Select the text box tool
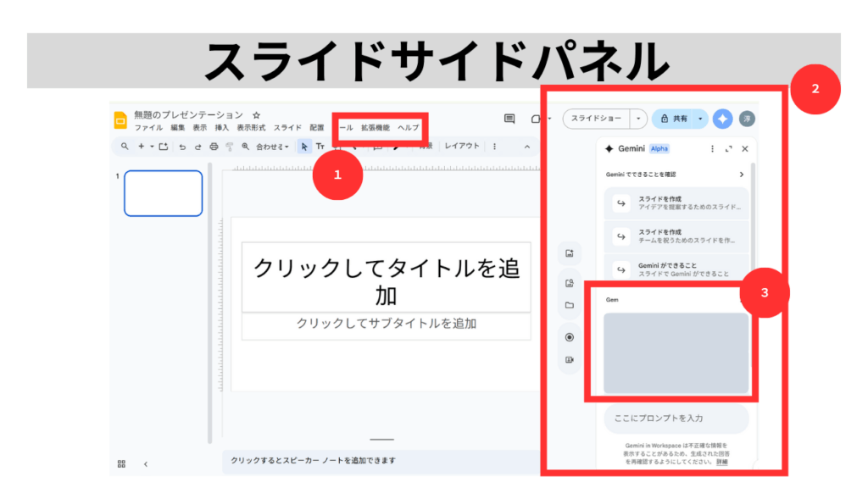This screenshot has height=488, width=868. tap(320, 147)
